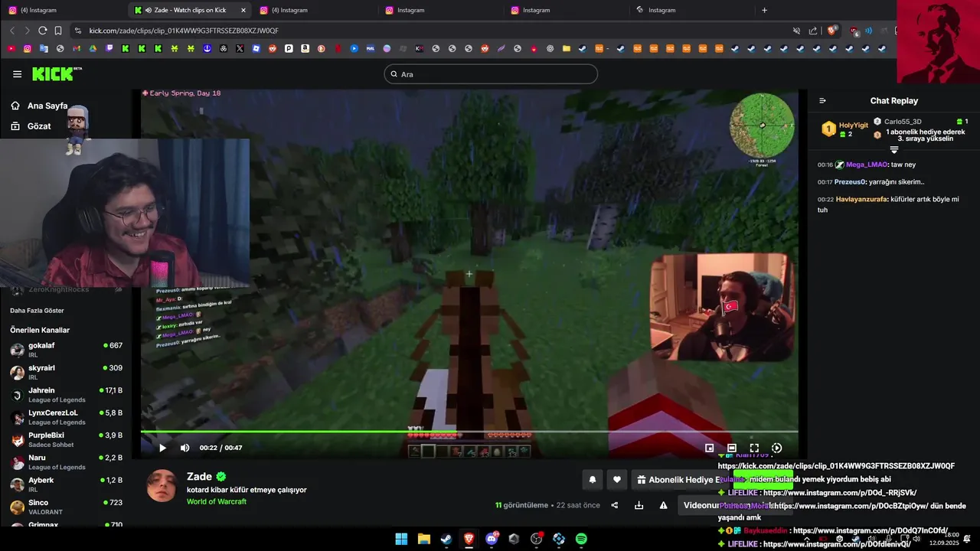Click the Havlayanzurafa username in chat

click(861, 199)
